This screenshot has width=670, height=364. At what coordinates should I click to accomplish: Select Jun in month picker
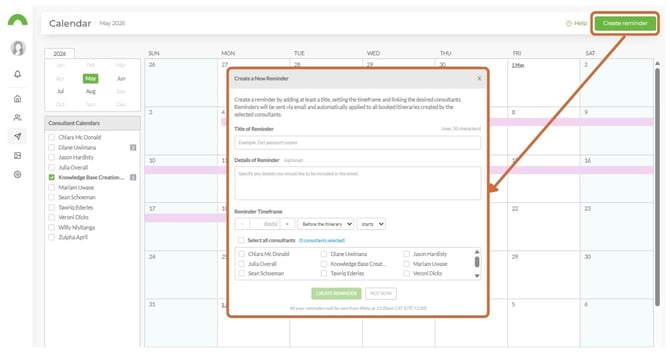[x=121, y=79]
